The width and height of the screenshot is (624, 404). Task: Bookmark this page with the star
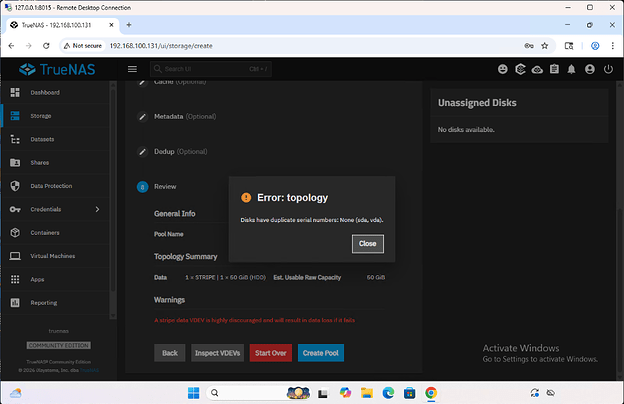(x=545, y=46)
